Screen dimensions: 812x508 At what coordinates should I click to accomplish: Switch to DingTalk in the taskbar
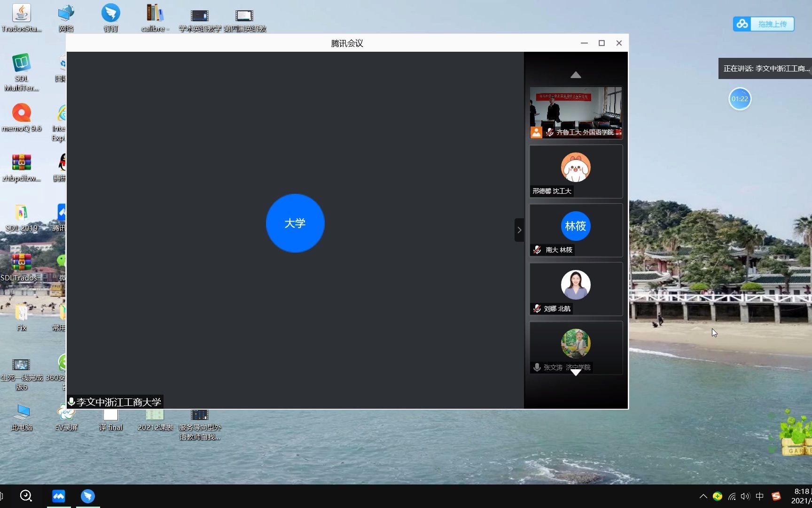(88, 496)
